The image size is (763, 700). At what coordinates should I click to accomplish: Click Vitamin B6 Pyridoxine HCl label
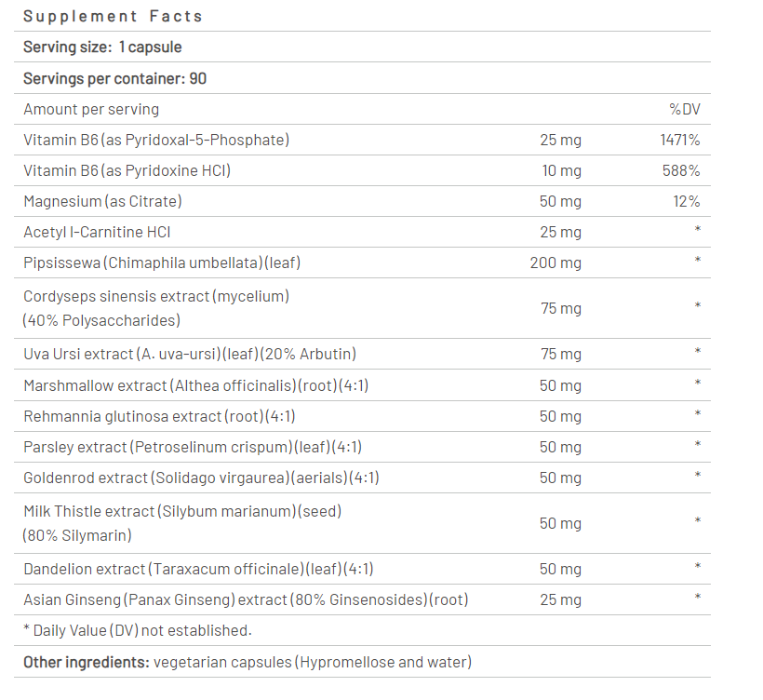[127, 170]
